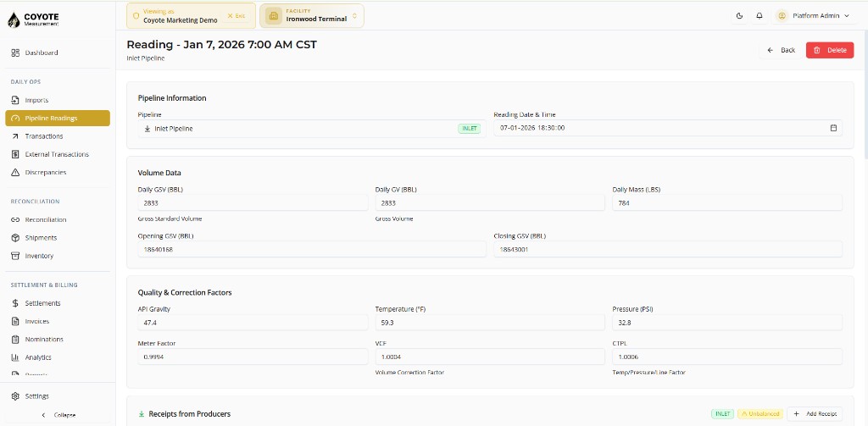Click the External Transactions receipt icon

pyautogui.click(x=15, y=154)
